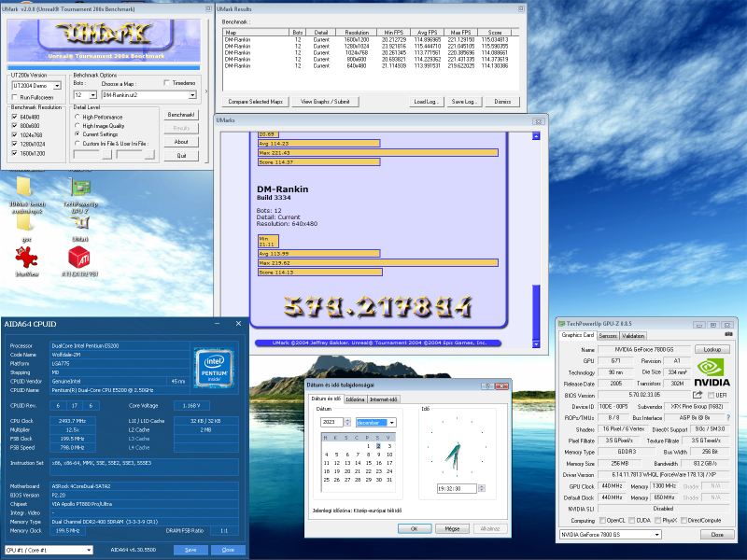
Task: Click OK in the date and time dialog
Action: pyautogui.click(x=415, y=528)
